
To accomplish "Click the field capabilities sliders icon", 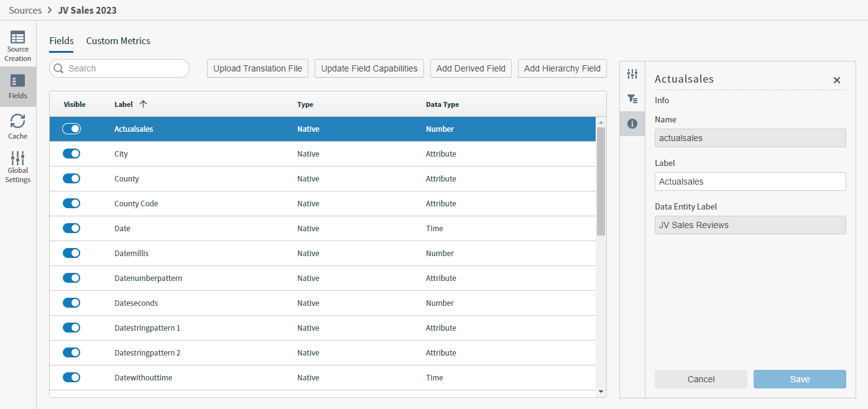I will point(632,73).
